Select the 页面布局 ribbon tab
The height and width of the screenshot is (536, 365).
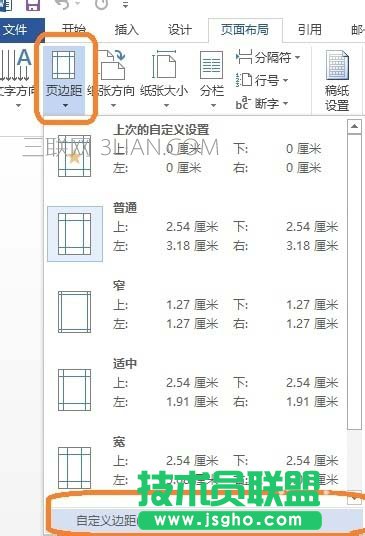coord(245,30)
